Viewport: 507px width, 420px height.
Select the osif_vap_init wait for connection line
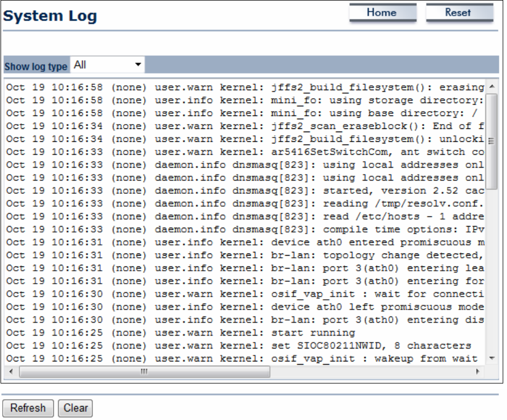[x=245, y=294]
